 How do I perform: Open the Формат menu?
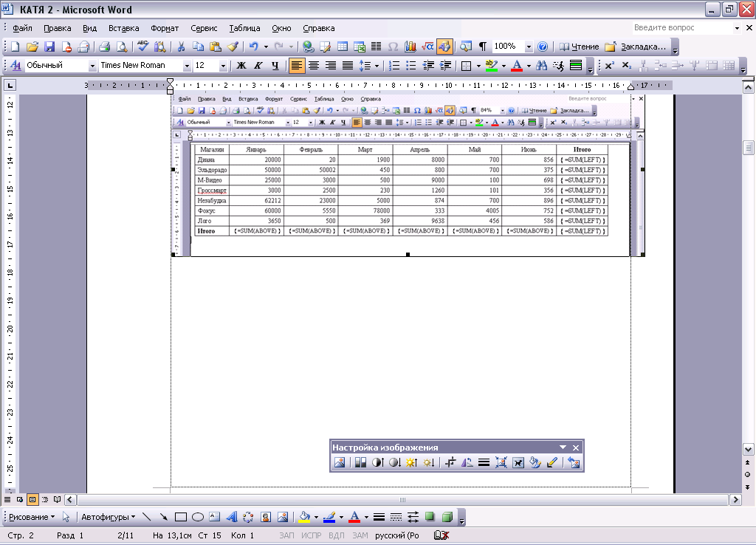pos(165,29)
